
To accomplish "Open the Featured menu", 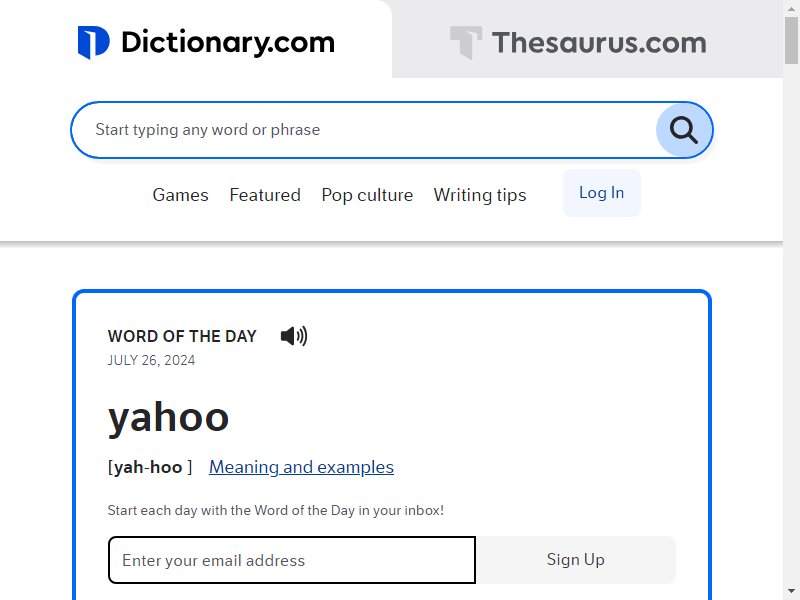I will (265, 195).
